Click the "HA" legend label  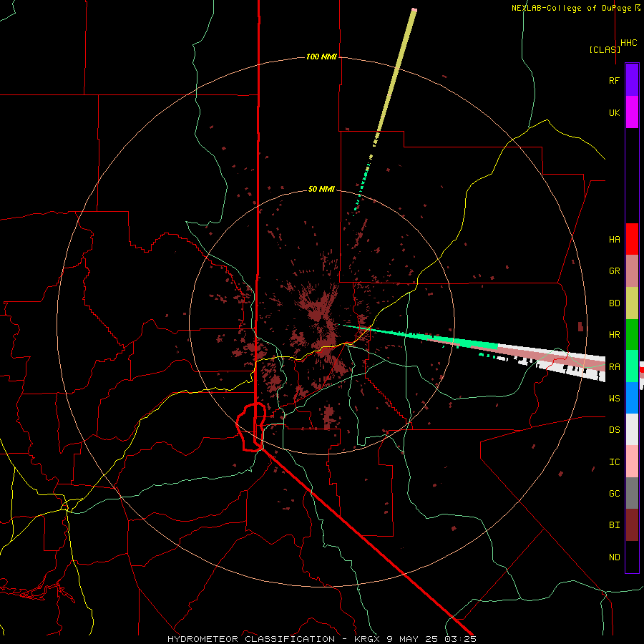pyautogui.click(x=614, y=239)
